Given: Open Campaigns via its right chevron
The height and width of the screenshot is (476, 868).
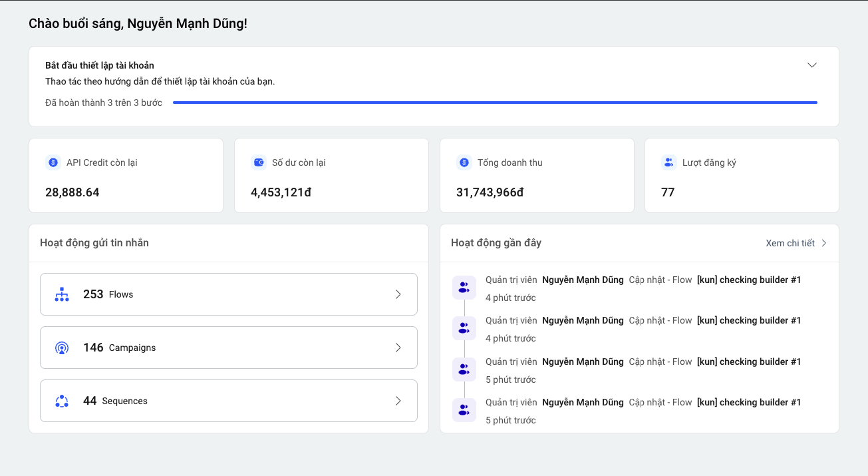Looking at the screenshot, I should tap(398, 348).
